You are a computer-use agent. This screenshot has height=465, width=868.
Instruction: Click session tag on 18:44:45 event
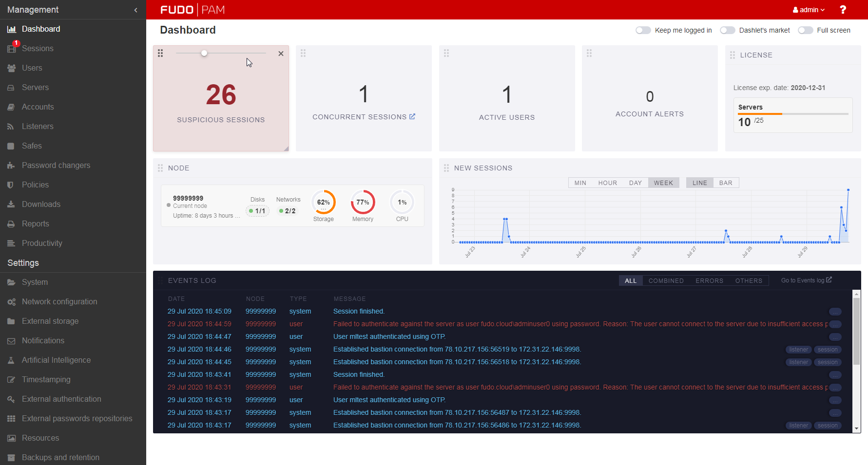(828, 362)
